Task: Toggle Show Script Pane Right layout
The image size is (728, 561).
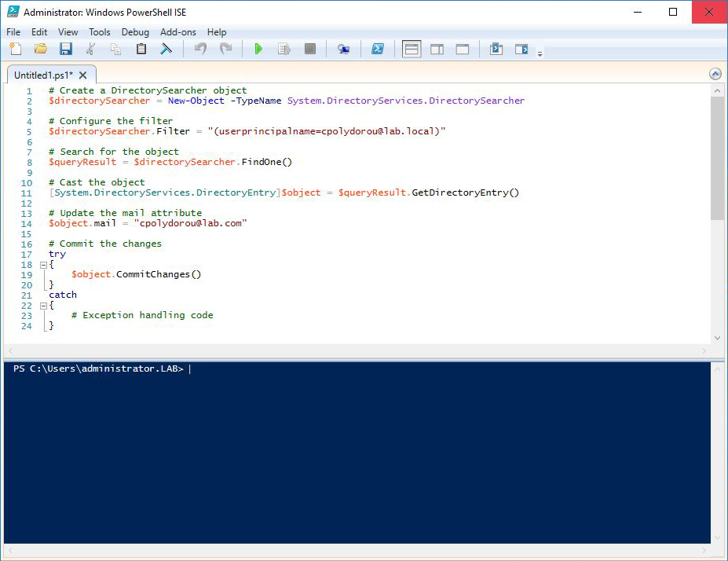Action: point(437,48)
